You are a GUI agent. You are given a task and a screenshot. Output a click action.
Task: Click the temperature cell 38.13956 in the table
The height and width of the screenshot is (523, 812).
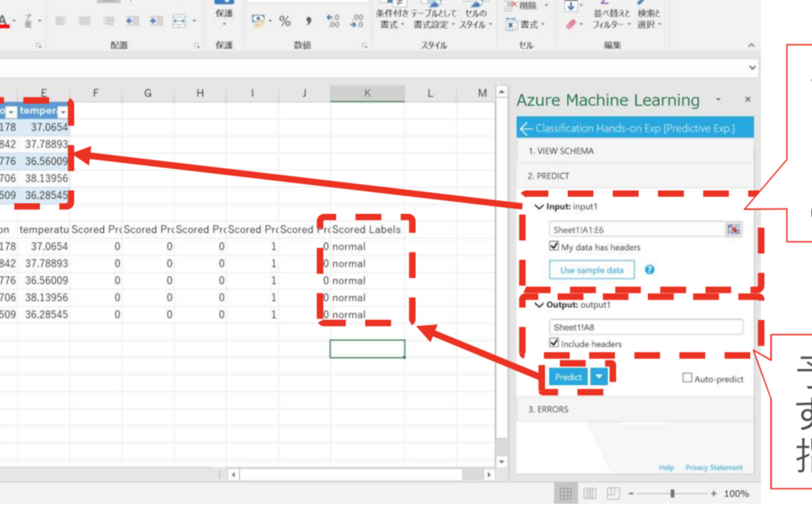tap(45, 179)
